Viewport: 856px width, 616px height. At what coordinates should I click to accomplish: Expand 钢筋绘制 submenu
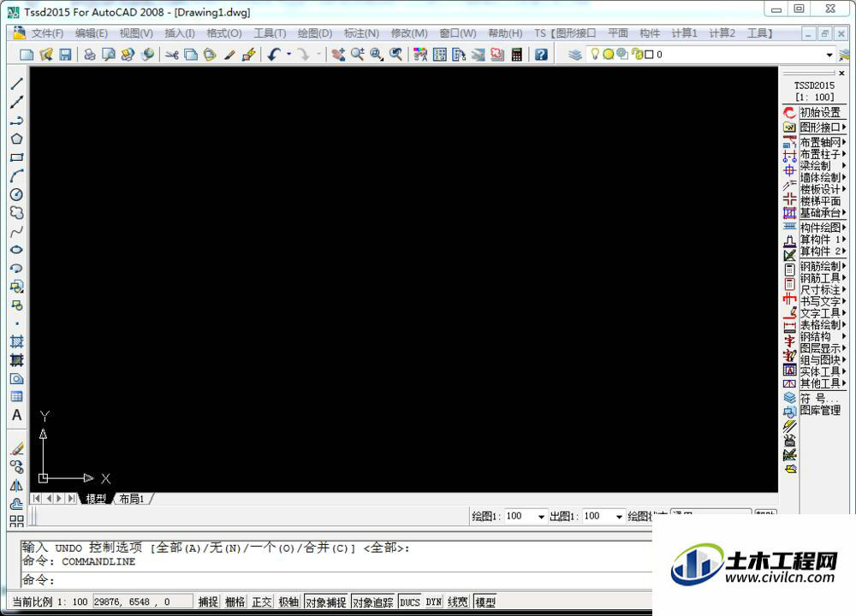[823, 266]
